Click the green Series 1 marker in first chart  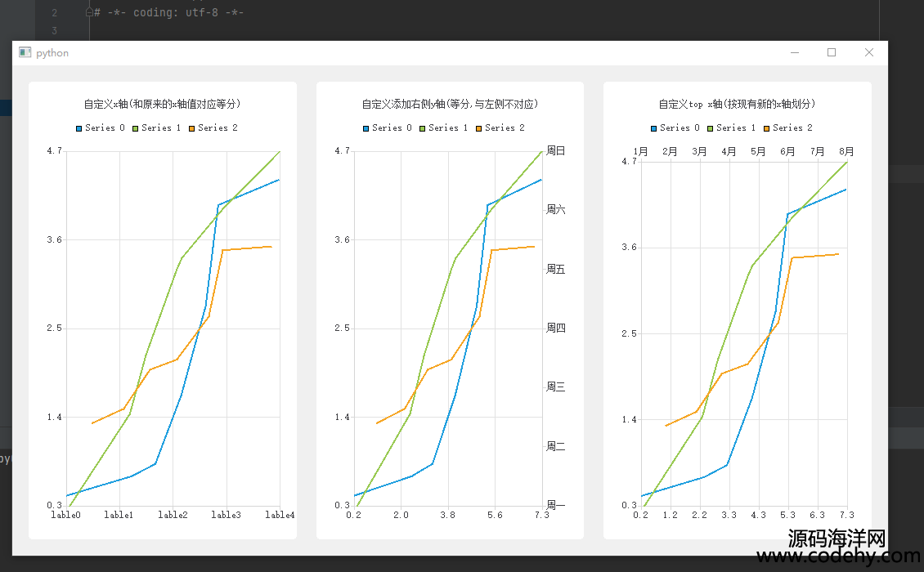click(x=136, y=128)
